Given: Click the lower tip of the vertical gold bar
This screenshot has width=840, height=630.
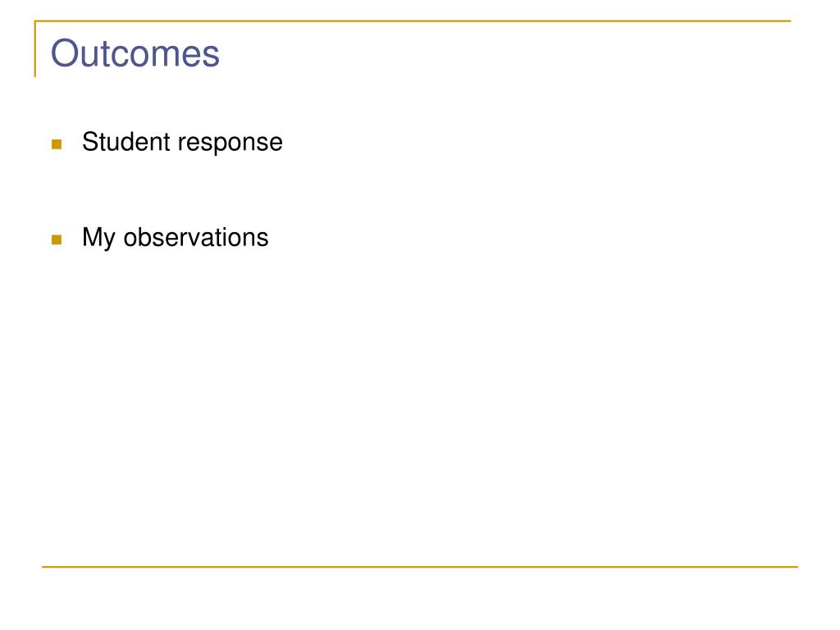Looking at the screenshot, I should coord(35,75).
